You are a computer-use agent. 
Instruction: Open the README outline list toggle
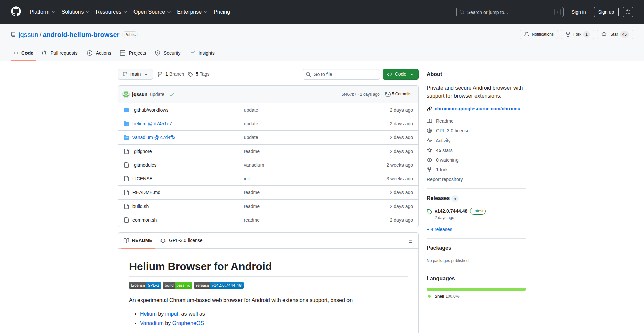pyautogui.click(x=410, y=241)
